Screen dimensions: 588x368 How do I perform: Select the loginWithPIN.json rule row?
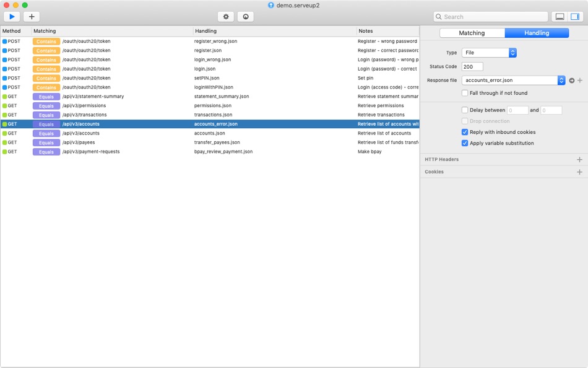pos(210,87)
